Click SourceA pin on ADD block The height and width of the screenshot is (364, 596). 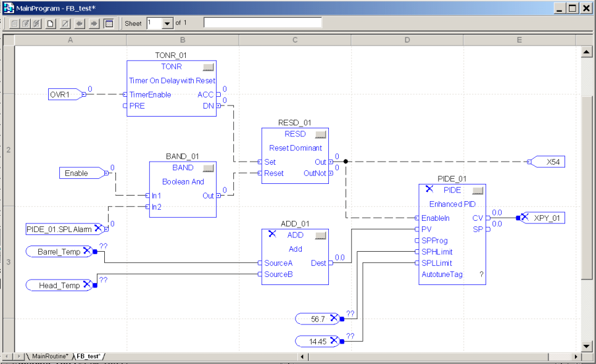[260, 263]
